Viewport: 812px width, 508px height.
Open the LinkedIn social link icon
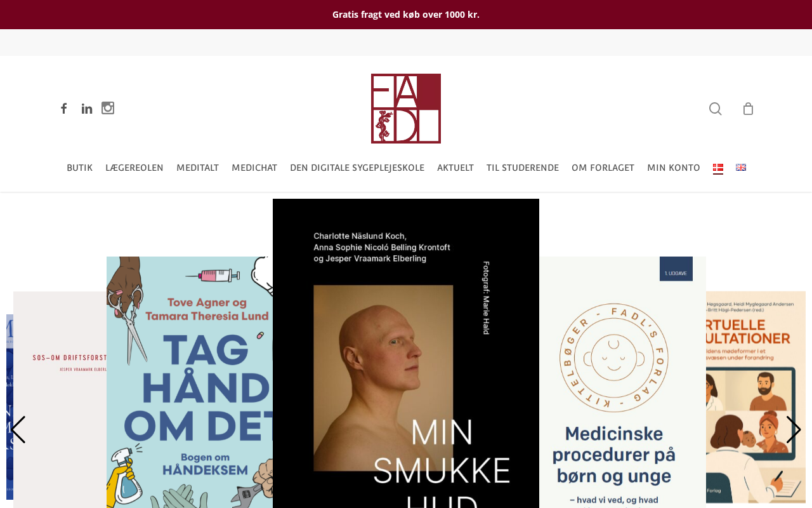coord(87,109)
